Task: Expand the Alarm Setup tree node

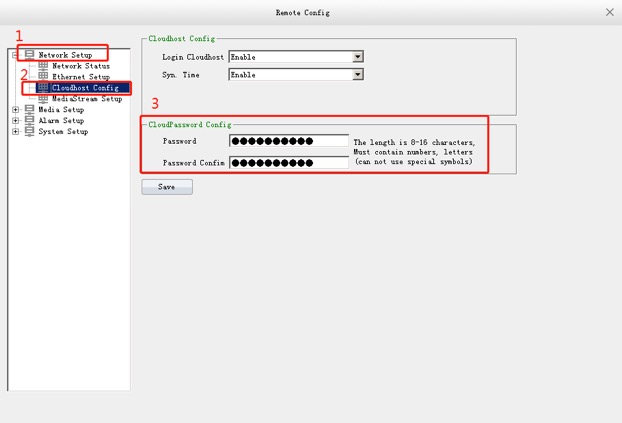Action: (16, 121)
